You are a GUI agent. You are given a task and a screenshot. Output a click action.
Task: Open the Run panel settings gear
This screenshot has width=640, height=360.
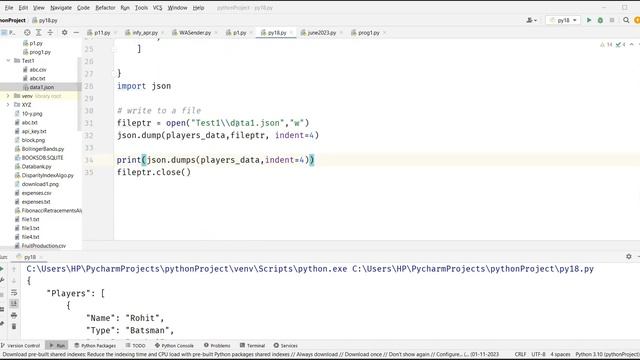click(x=629, y=256)
